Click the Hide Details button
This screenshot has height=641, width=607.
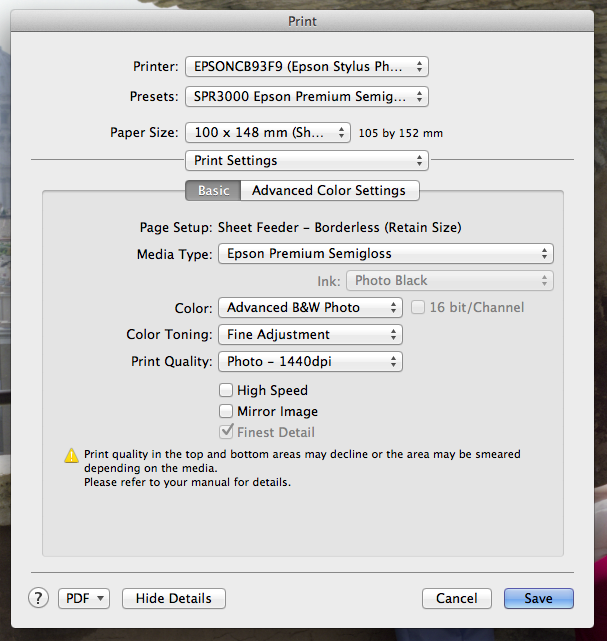173,598
